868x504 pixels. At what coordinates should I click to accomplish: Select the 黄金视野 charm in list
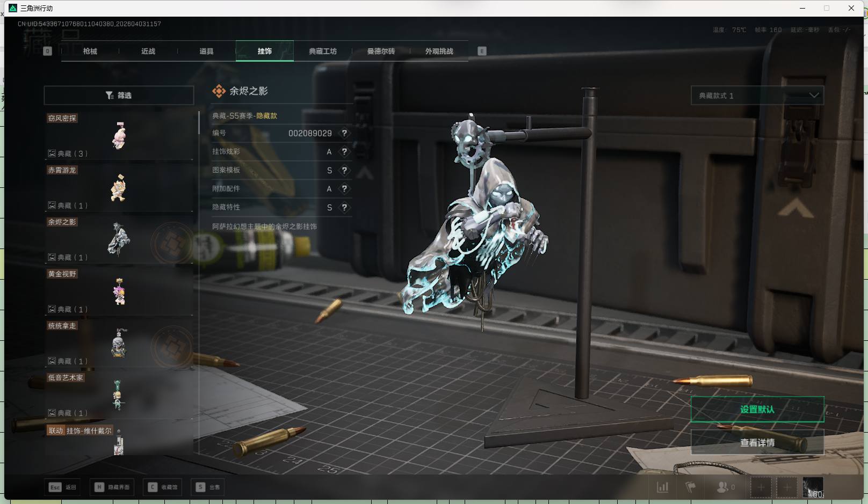coord(119,292)
